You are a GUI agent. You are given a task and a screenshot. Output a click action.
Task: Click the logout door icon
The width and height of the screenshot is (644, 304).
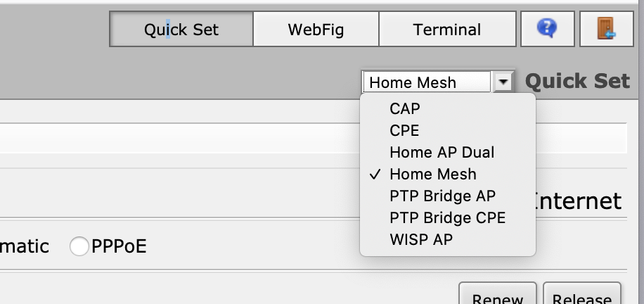pyautogui.click(x=605, y=29)
